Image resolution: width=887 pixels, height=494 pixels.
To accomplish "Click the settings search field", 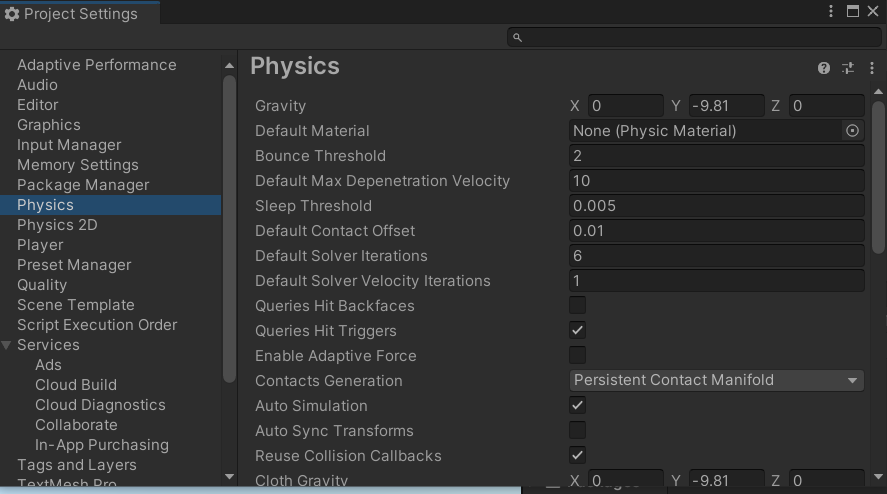I will pyautogui.click(x=694, y=37).
